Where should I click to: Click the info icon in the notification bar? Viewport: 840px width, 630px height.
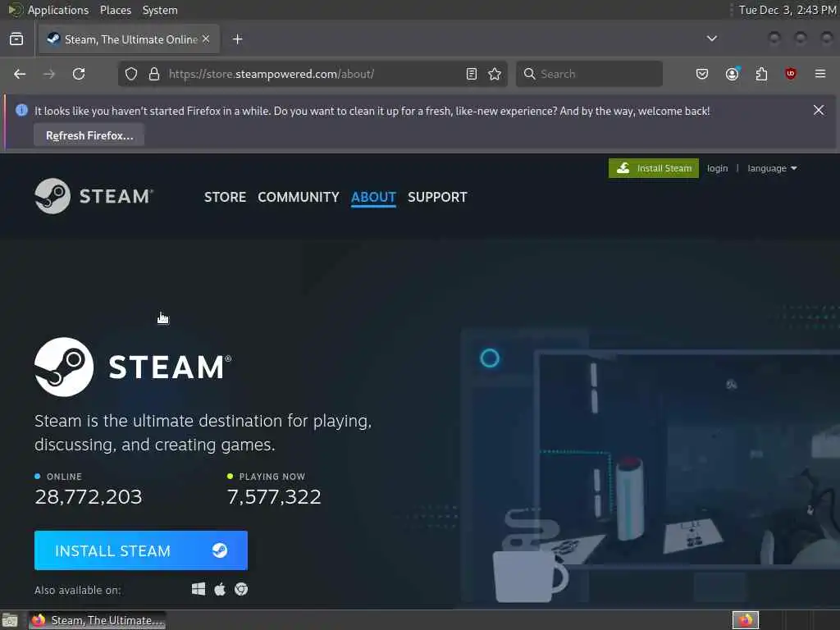[x=21, y=111]
